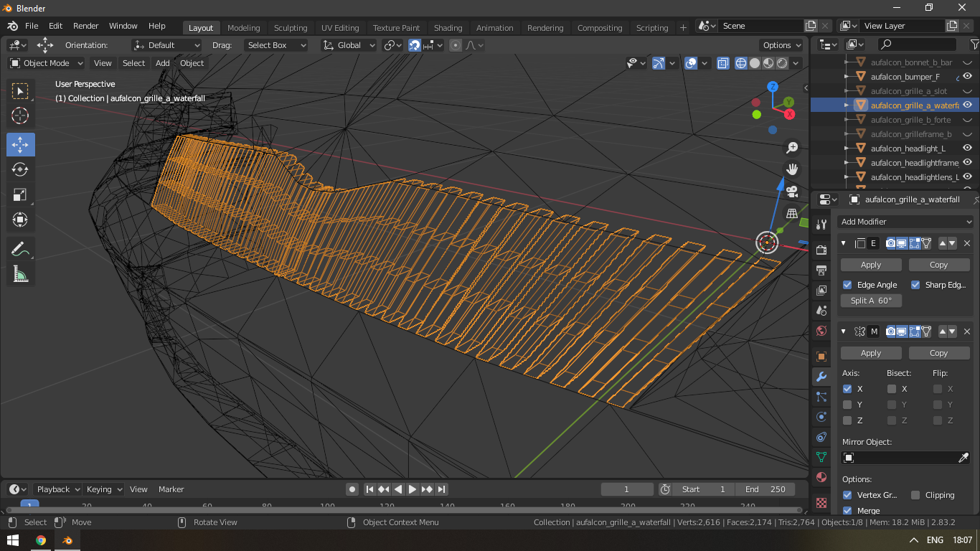Open the Modifier properties wrench tab
Screen dimensions: 980x551
pos(821,377)
